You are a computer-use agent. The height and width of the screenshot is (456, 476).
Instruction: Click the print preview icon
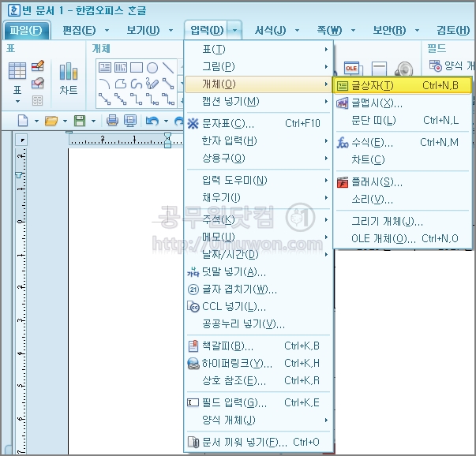[x=130, y=121]
